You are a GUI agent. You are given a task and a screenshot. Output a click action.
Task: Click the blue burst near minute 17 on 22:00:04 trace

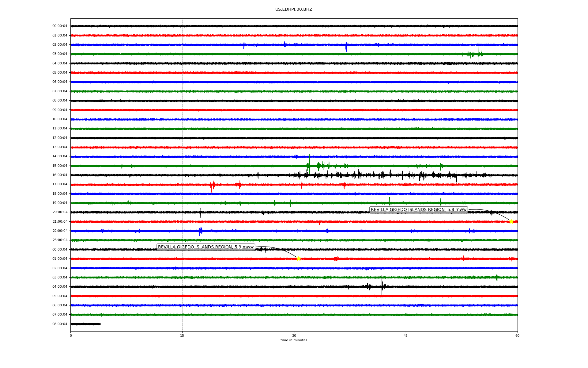(201, 231)
